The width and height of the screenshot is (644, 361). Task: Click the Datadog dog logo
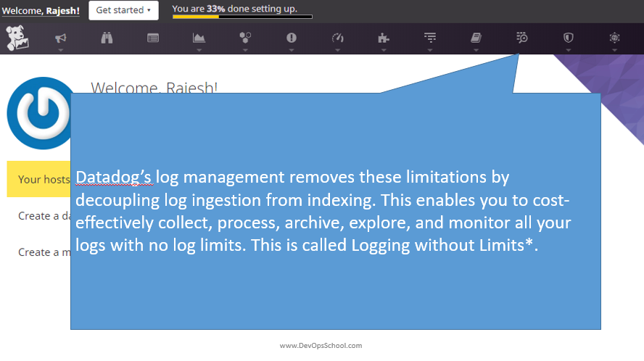coord(17,38)
